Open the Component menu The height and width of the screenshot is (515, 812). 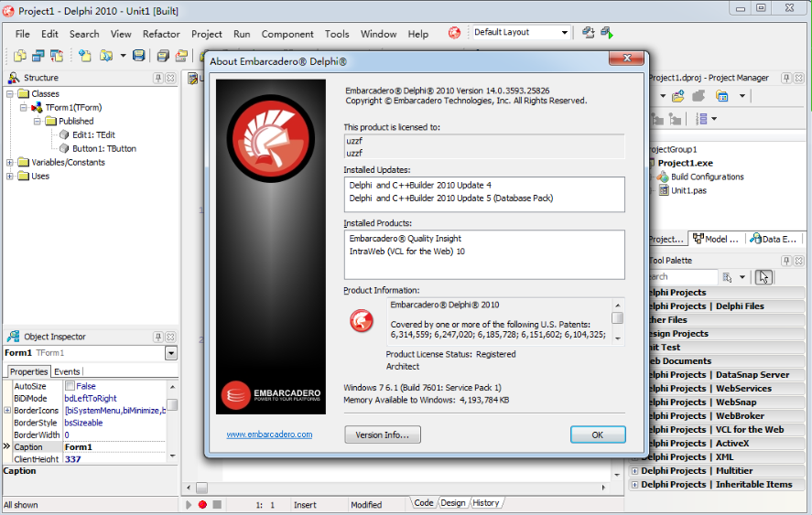(287, 34)
